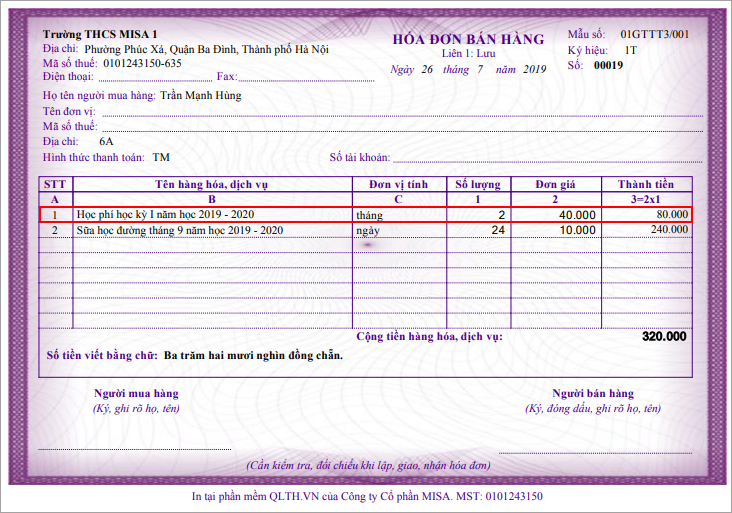Click the 'Người bán hàng' signature heading
This screenshot has width=732, height=513.
(593, 394)
